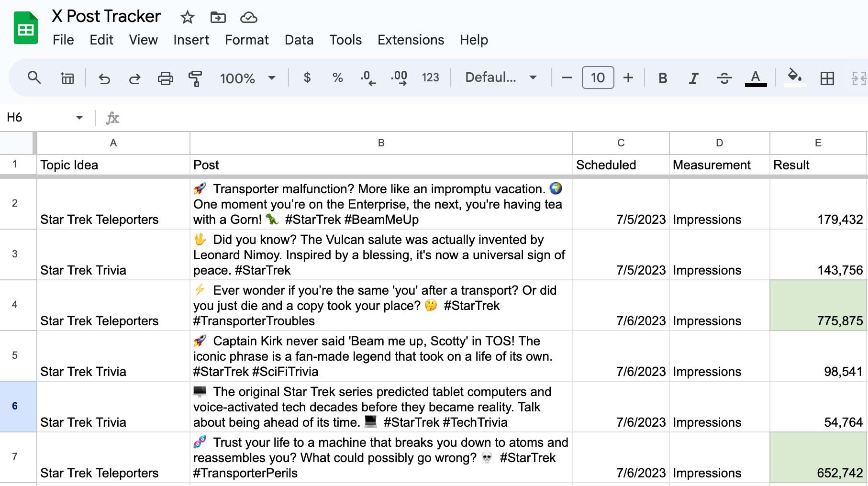Open the Default font family dropdown
Viewport: 868px width, 486px height.
coord(501,77)
